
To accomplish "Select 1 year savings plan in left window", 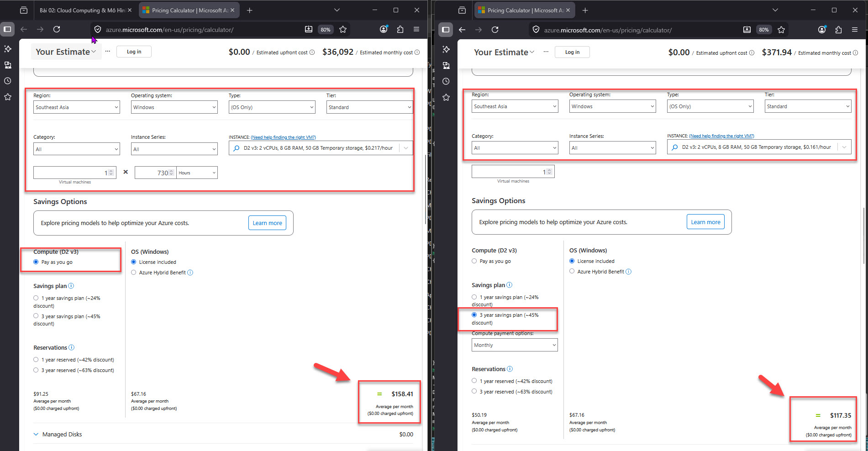I will pyautogui.click(x=36, y=298).
